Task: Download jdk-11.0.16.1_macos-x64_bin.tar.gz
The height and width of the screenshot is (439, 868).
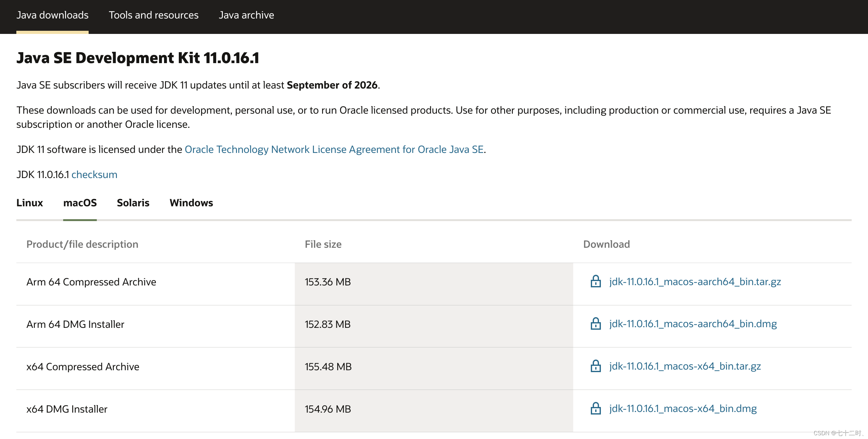Action: pos(685,366)
